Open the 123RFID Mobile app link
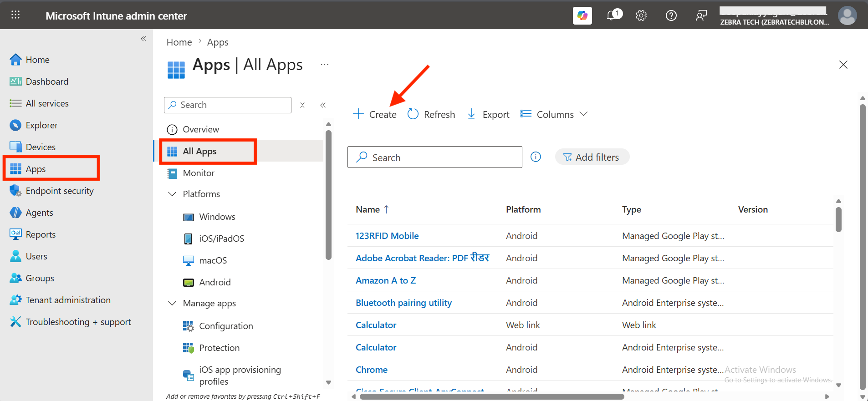Screen dimensions: 868x401 click(x=387, y=236)
